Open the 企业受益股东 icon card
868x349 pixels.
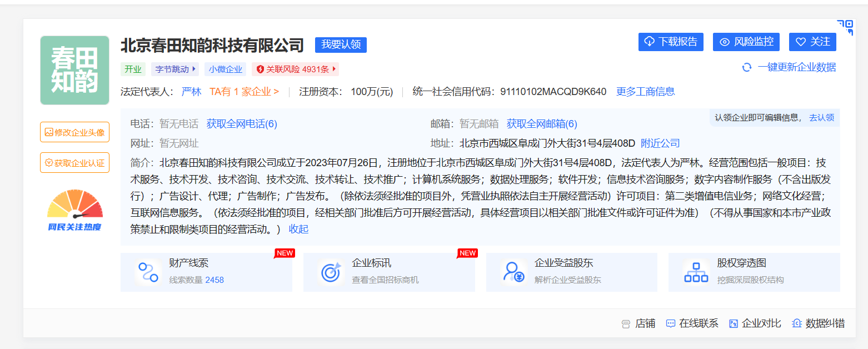pyautogui.click(x=513, y=272)
